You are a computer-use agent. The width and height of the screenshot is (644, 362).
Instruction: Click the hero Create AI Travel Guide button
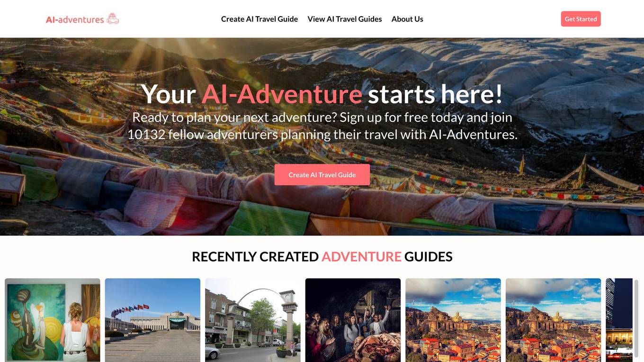322,175
